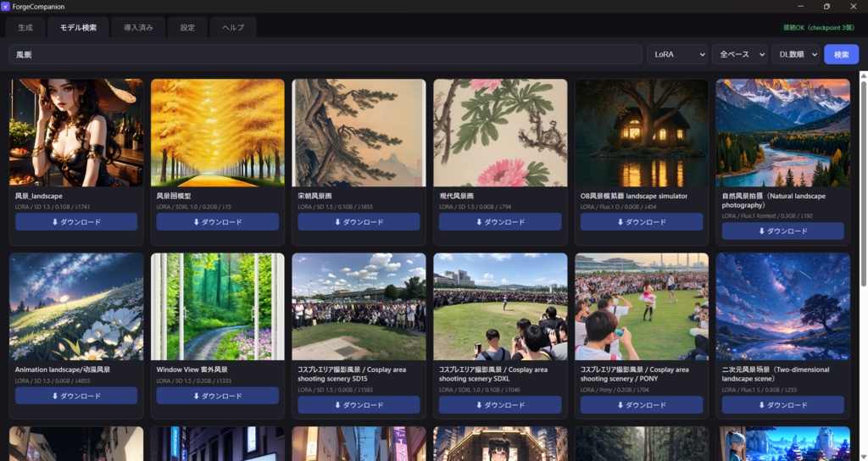Viewport: 868px width, 461px height.
Task: Click the Window View 窗外风景 title
Action: click(192, 369)
